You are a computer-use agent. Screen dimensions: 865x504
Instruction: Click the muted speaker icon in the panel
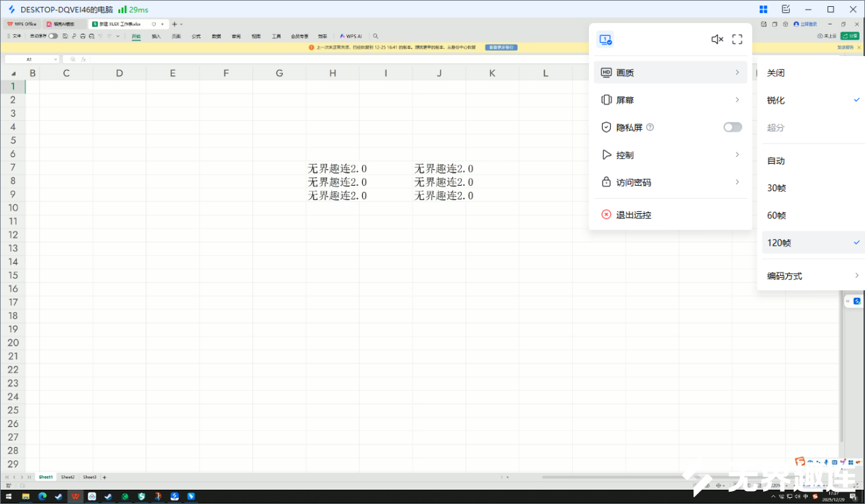pos(717,40)
